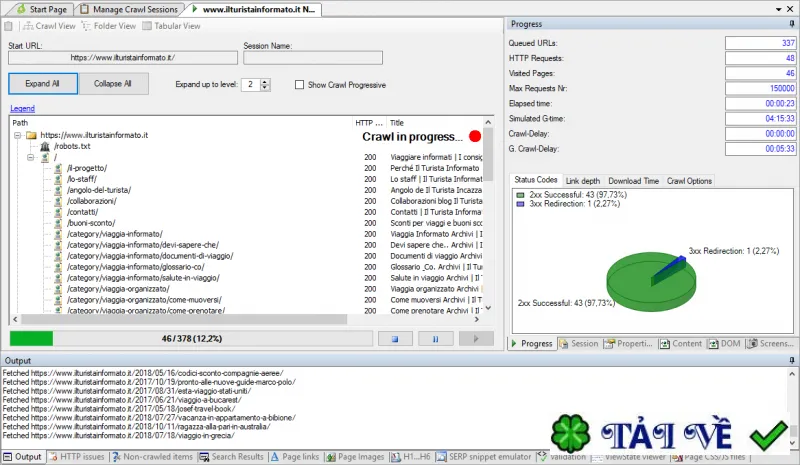This screenshot has height=465, width=800.
Task: Click the crawl progress bar
Action: [191, 338]
